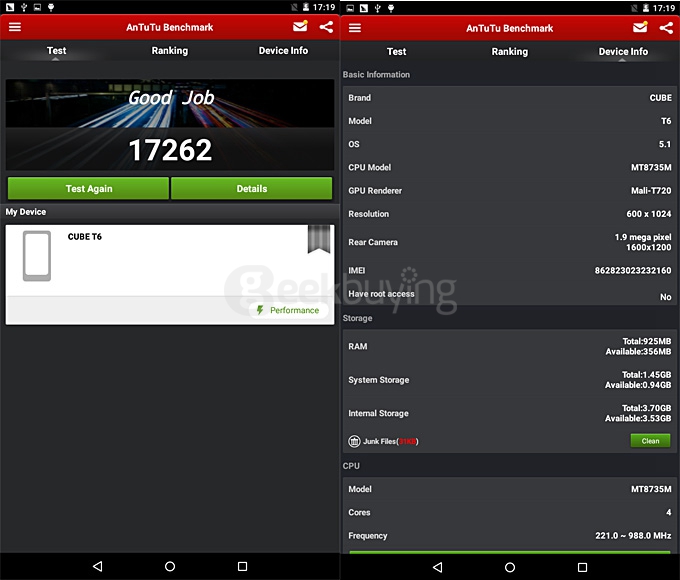Tap the Good Job banner
680x580 pixels.
pos(170,103)
